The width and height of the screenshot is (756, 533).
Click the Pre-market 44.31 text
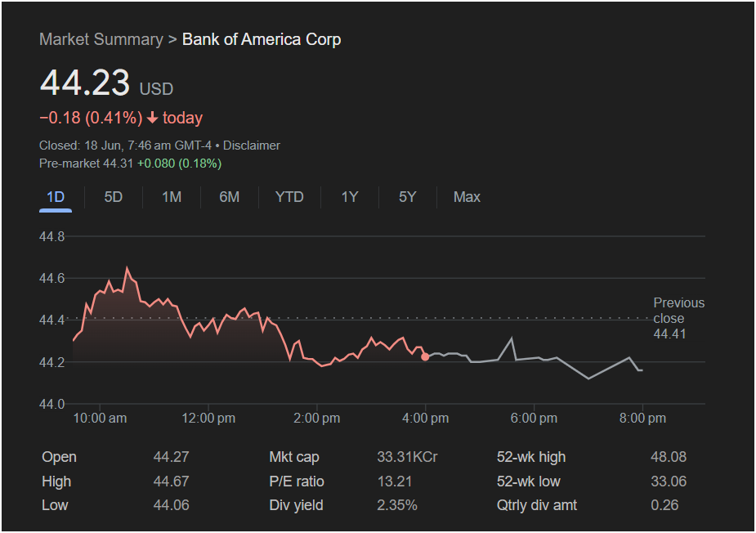(x=86, y=163)
